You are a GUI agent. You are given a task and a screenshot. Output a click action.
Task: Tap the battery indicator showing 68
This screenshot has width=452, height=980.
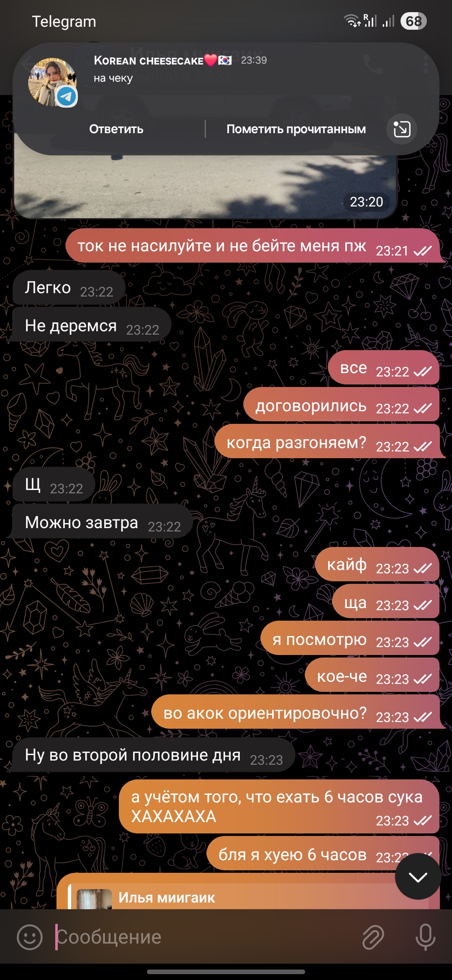coord(413,21)
